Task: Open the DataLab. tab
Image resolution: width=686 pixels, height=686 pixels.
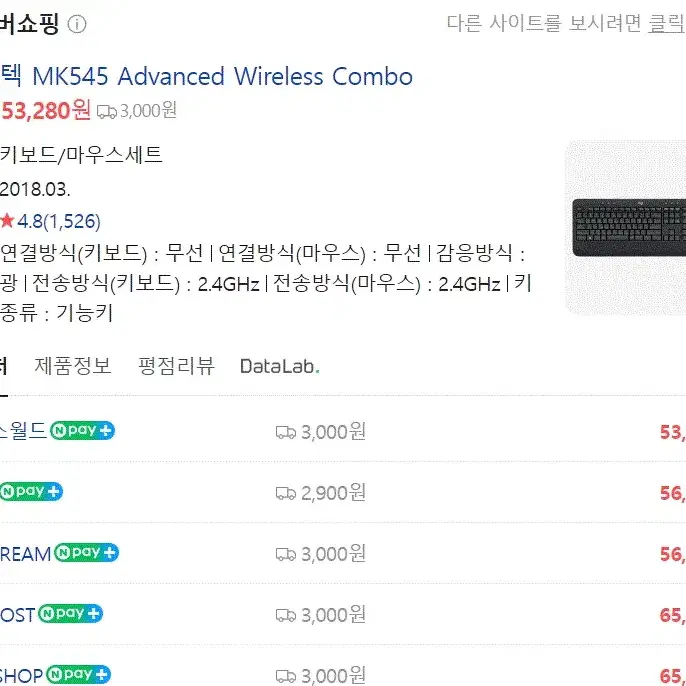Action: pos(280,366)
